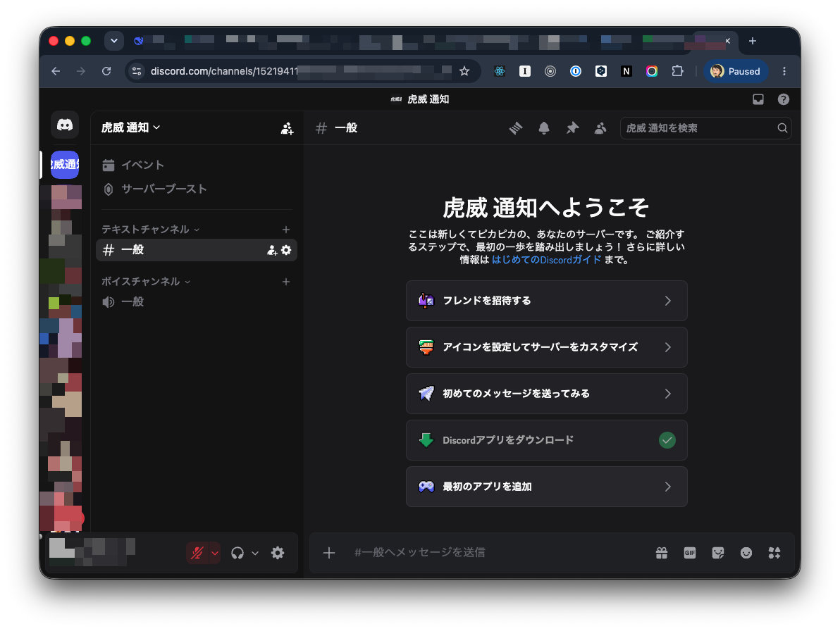The width and height of the screenshot is (840, 631).
Task: Open a new browser tab
Action: (752, 42)
